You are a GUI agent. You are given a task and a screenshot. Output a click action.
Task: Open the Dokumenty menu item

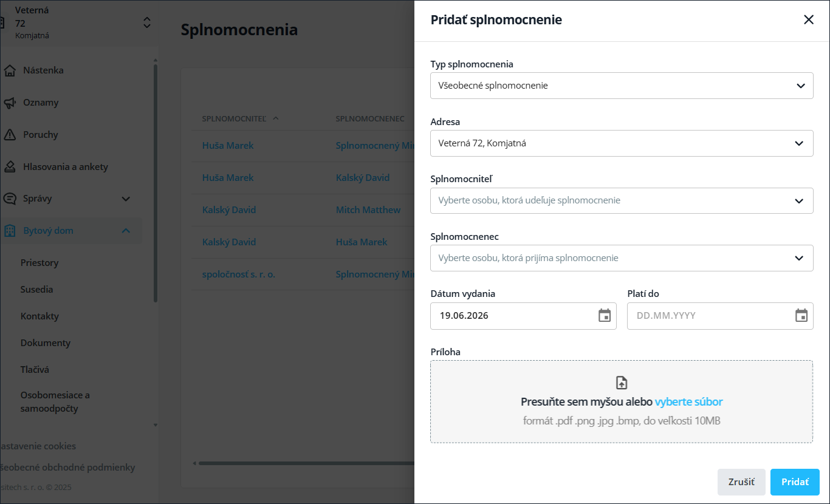[46, 343]
